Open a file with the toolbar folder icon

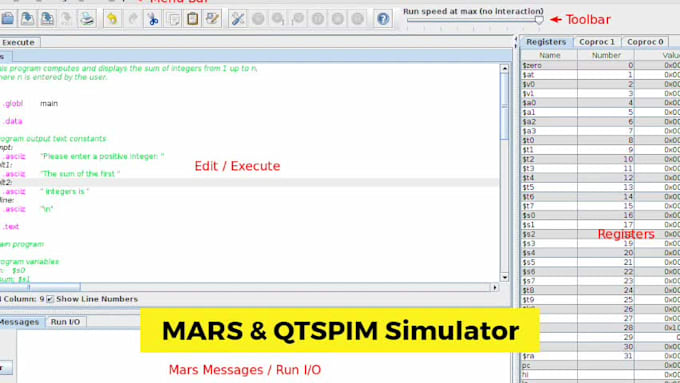click(7, 19)
